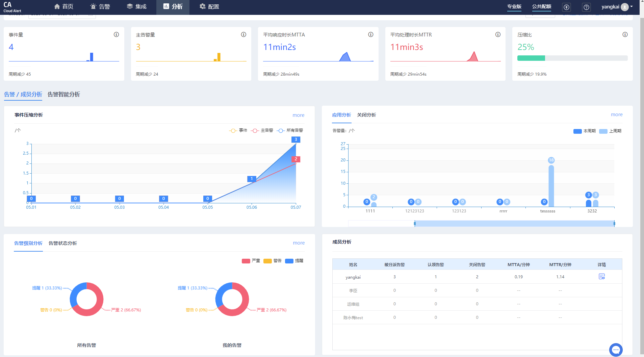Click the info icon on 平均响应时长MTTA card
The width and height of the screenshot is (644, 357).
(370, 34)
